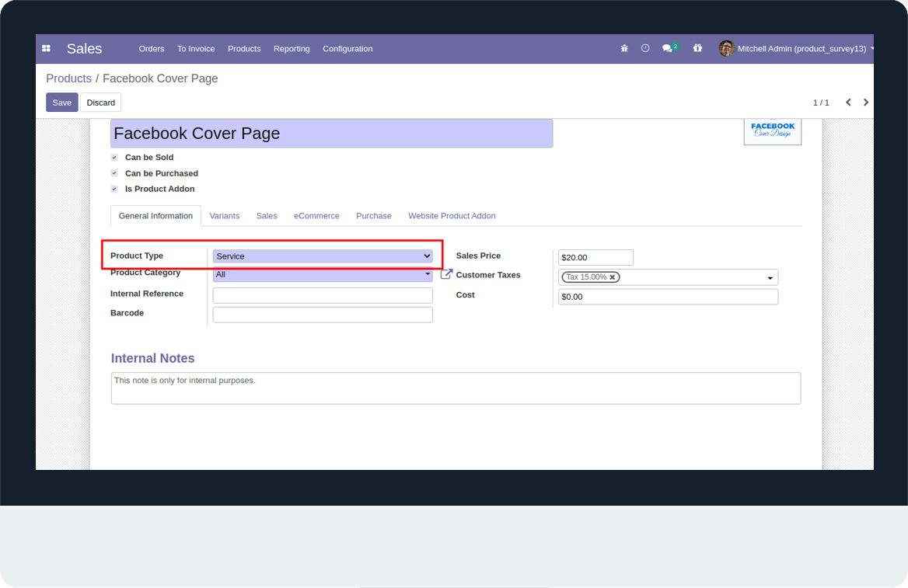Image resolution: width=908 pixels, height=588 pixels.
Task: Click the Cost field label
Action: tap(466, 294)
